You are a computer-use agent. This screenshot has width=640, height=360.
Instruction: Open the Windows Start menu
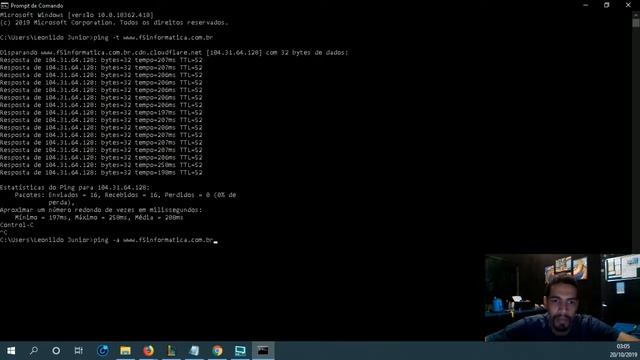tap(11, 351)
